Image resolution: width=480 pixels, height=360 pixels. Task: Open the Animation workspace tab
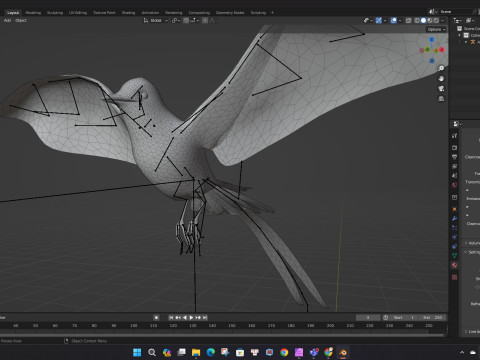pos(150,13)
